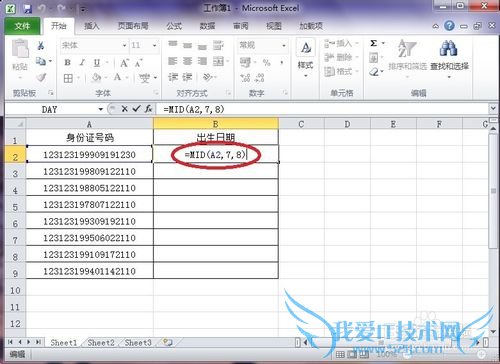Click the Orientation text angle icon
Image resolution: width=500 pixels, height=364 pixels.
207,77
